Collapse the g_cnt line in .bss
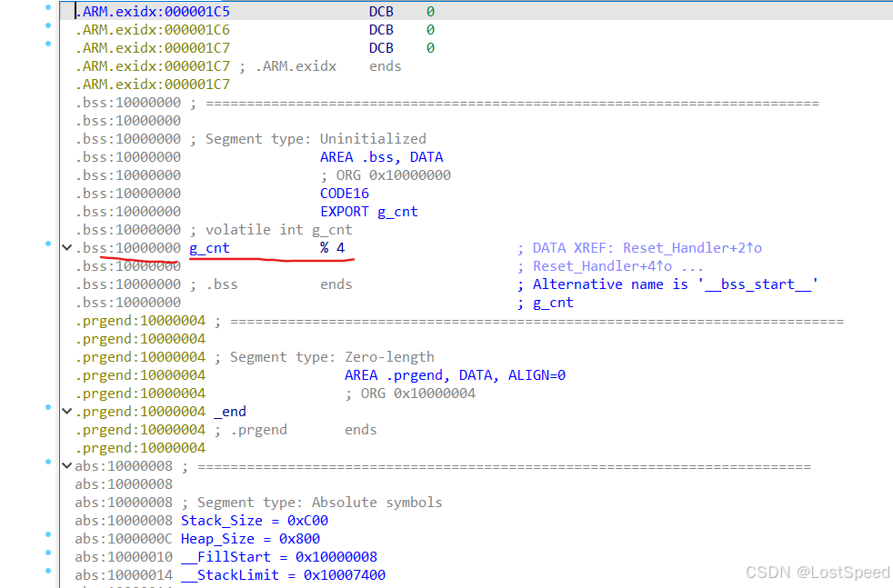This screenshot has width=893, height=588. [x=66, y=247]
